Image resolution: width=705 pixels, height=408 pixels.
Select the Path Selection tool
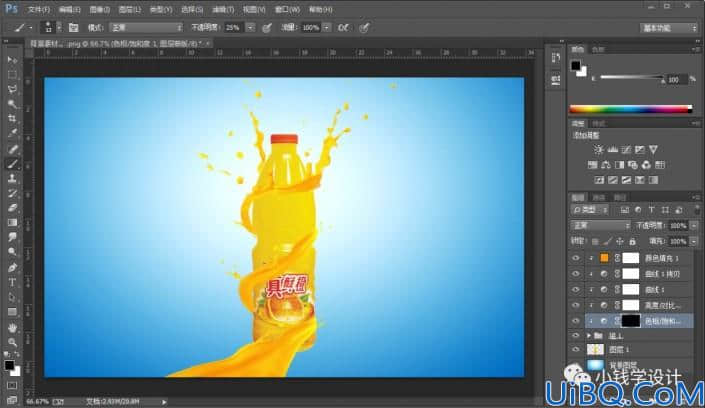pos(12,297)
